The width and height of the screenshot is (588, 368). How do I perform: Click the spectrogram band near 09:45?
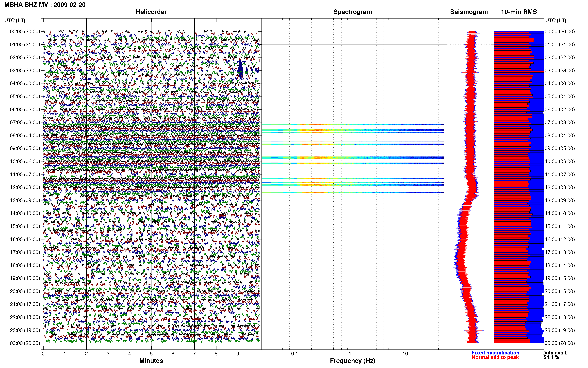click(353, 157)
